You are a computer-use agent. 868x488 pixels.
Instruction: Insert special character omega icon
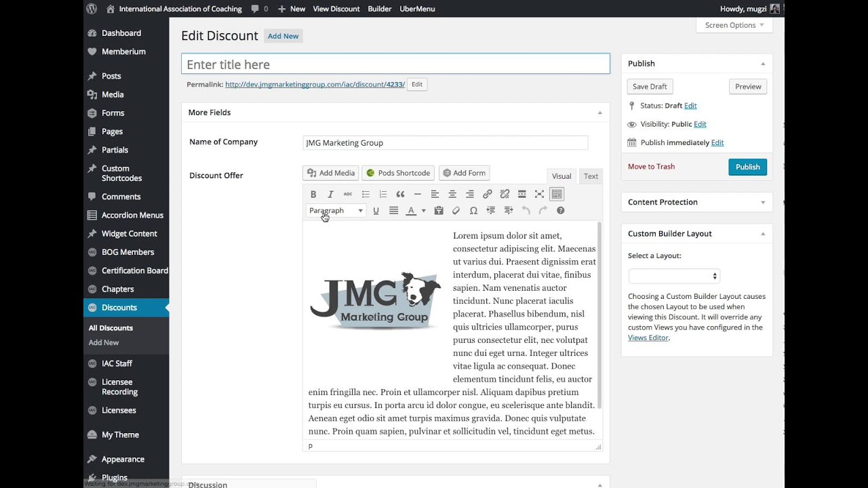[x=473, y=211]
